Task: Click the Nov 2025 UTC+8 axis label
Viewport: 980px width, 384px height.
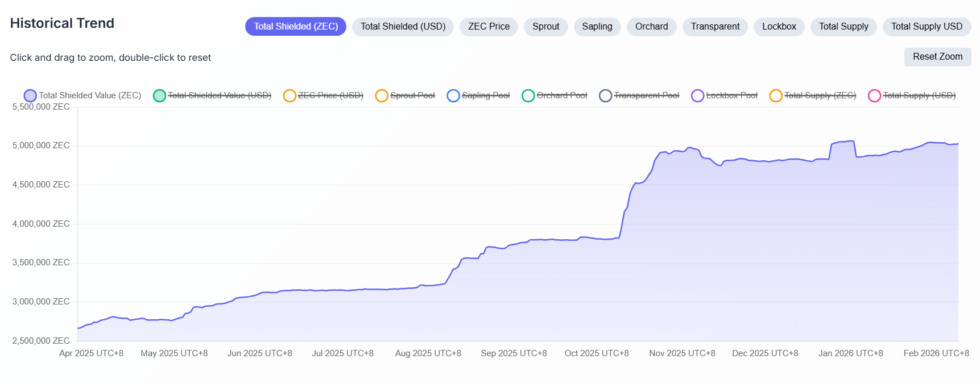Action: pos(682,353)
